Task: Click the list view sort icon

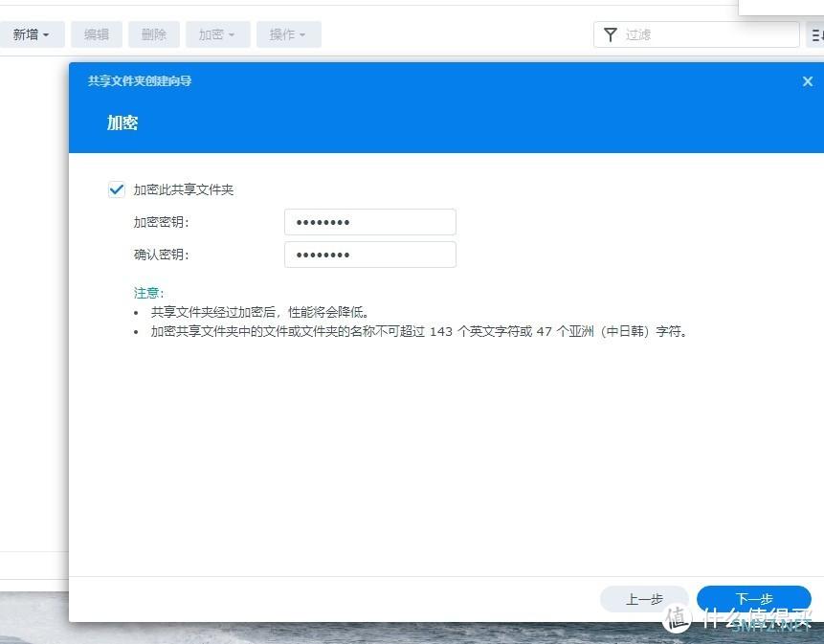Action: pos(816,34)
